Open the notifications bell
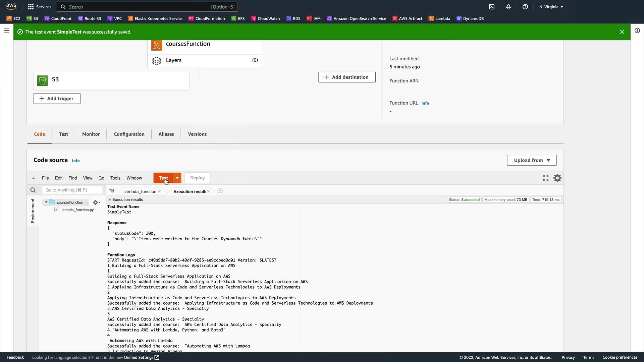Image resolution: width=644 pixels, height=362 pixels. coord(508,7)
